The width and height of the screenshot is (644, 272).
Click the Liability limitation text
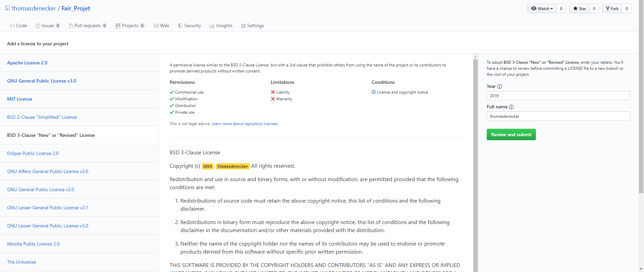click(x=283, y=92)
